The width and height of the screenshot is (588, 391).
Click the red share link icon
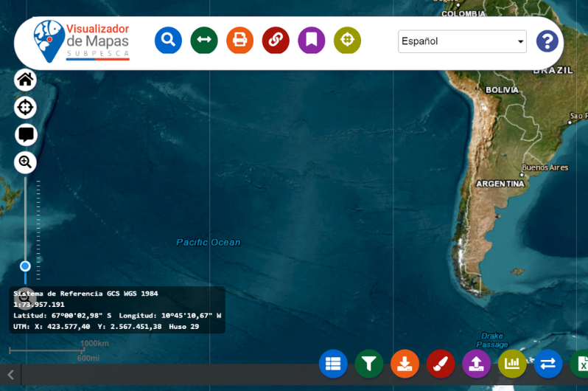pos(276,40)
